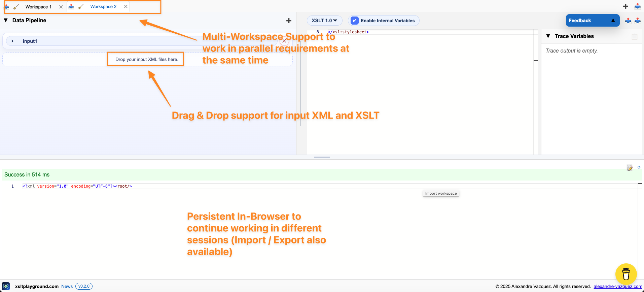
Task: Open the edit icon above the output panel
Action: (x=630, y=167)
